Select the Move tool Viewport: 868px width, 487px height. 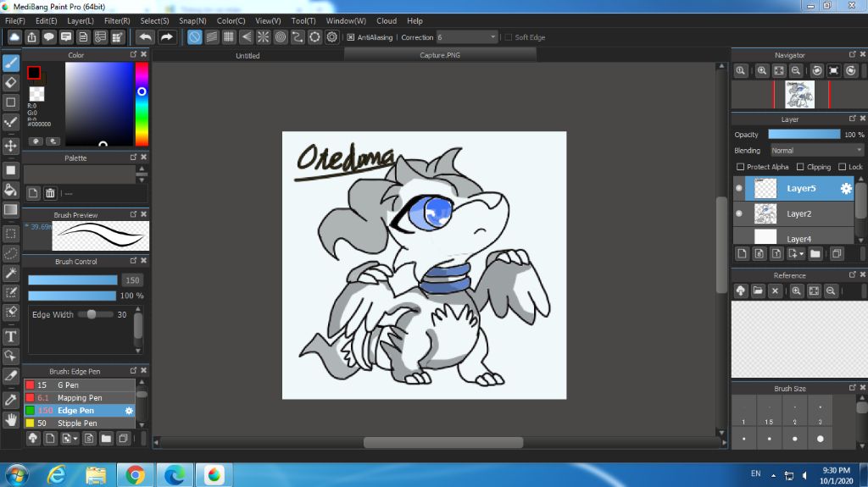click(x=10, y=146)
